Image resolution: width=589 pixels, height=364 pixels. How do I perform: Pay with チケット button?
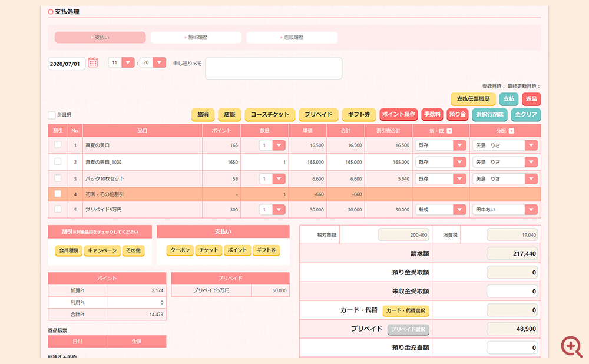click(x=209, y=250)
